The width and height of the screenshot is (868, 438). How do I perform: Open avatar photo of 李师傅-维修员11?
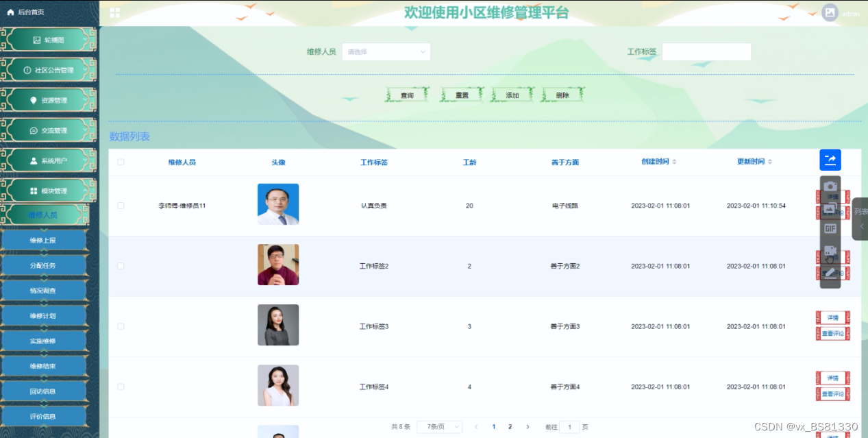[278, 204]
